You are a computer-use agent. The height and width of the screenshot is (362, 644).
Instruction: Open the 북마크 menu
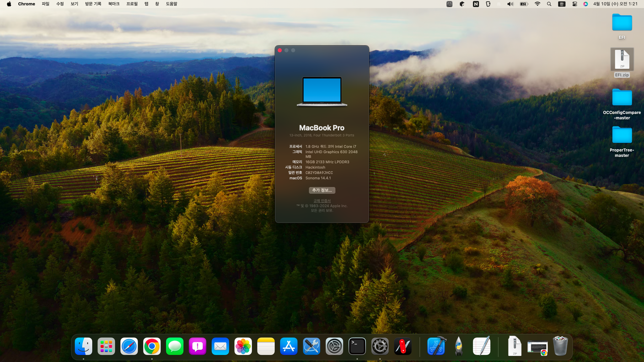coord(114,4)
